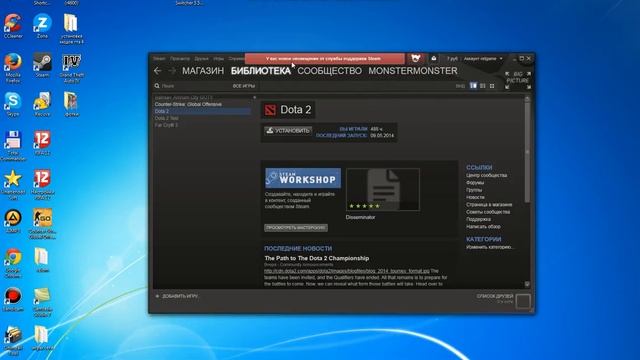Select the detail view icon
640x360 pixels.
pyautogui.click(x=473, y=86)
